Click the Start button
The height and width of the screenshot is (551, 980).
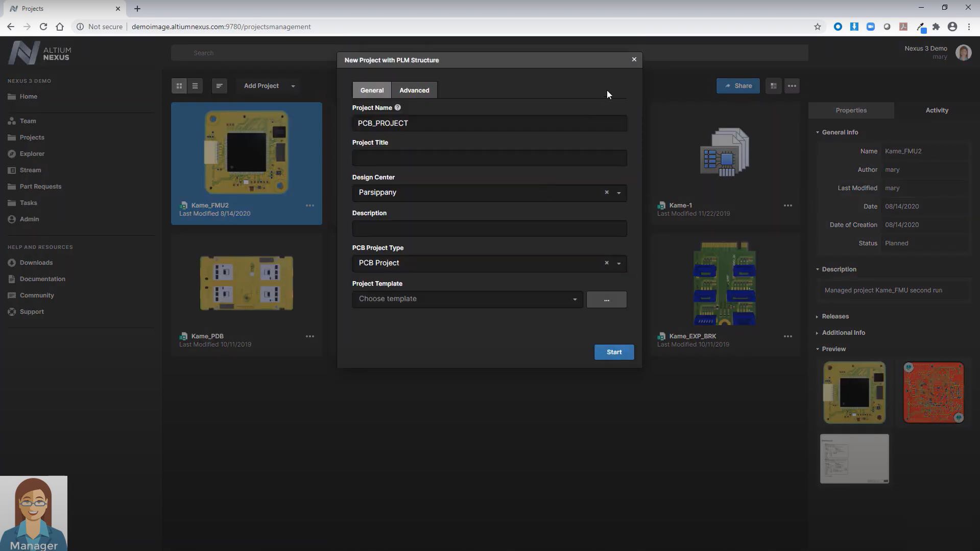tap(613, 352)
